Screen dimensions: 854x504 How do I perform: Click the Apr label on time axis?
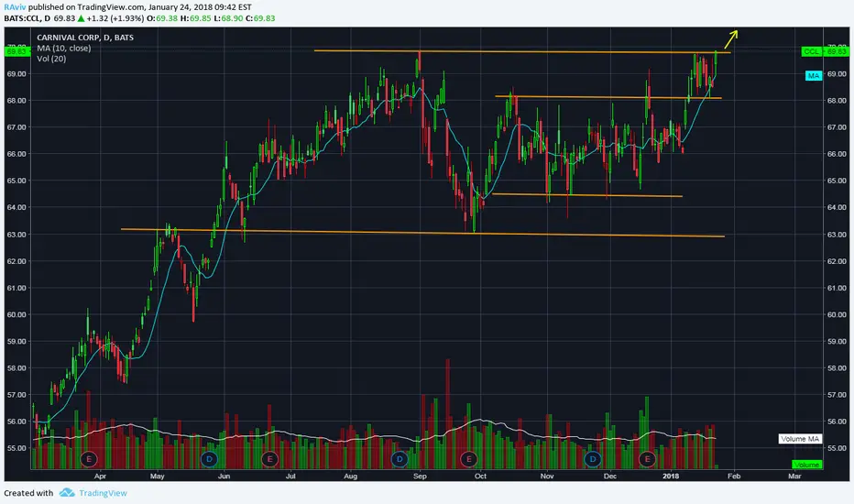pos(100,477)
